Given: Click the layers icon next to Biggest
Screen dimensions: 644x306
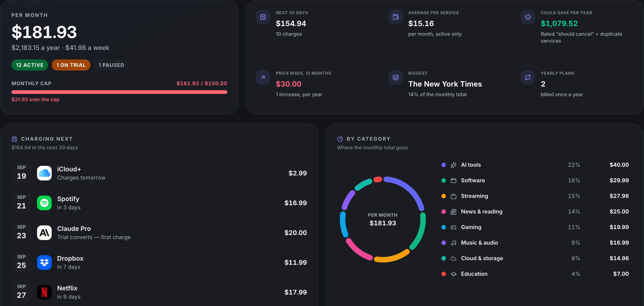Looking at the screenshot, I should (395, 77).
